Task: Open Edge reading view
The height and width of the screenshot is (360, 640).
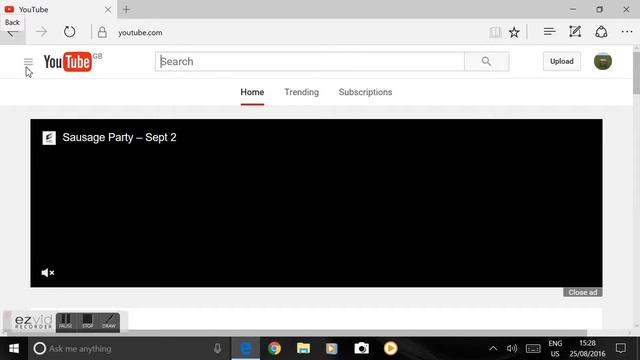Action: [495, 32]
